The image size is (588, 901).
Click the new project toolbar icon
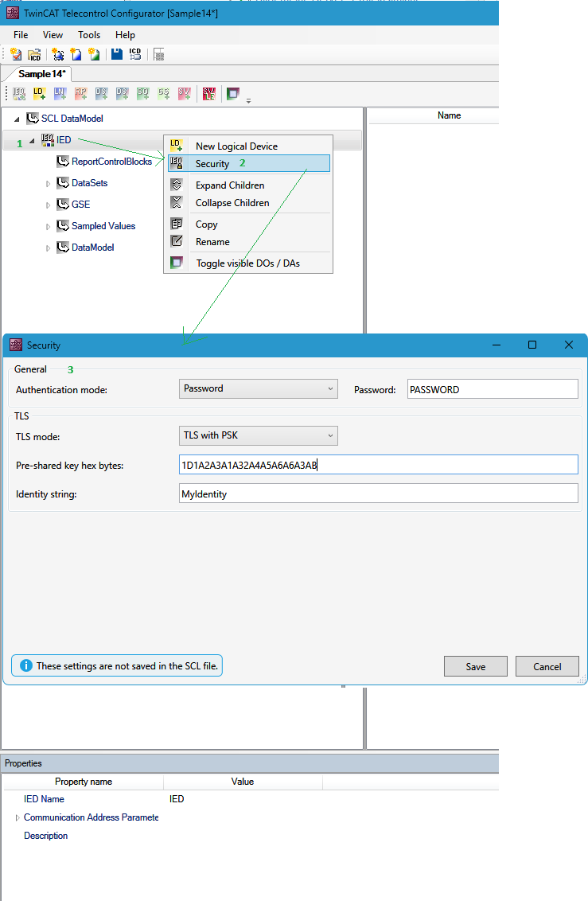[x=16, y=55]
